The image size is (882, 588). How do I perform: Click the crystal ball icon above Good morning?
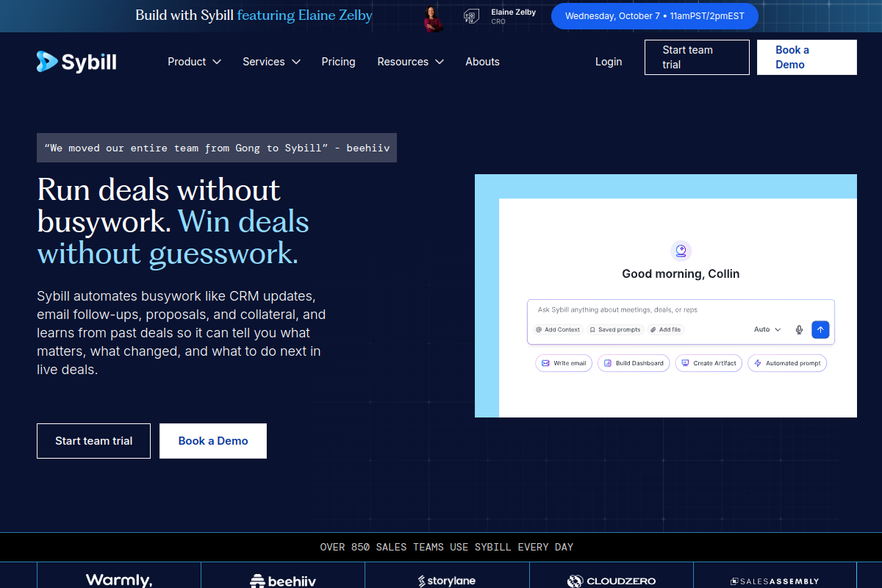click(x=681, y=251)
